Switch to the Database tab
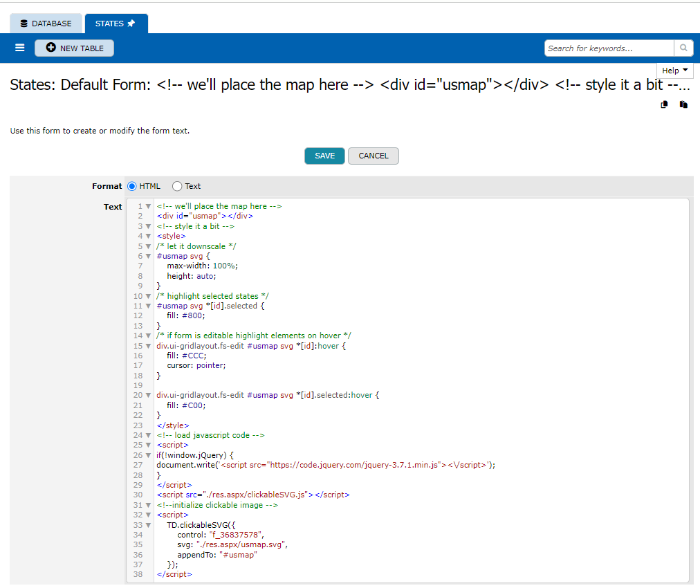The image size is (700, 588). [46, 24]
